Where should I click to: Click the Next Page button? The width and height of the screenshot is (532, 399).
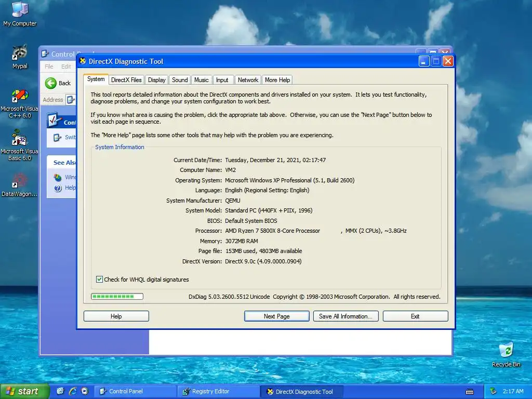pyautogui.click(x=276, y=316)
